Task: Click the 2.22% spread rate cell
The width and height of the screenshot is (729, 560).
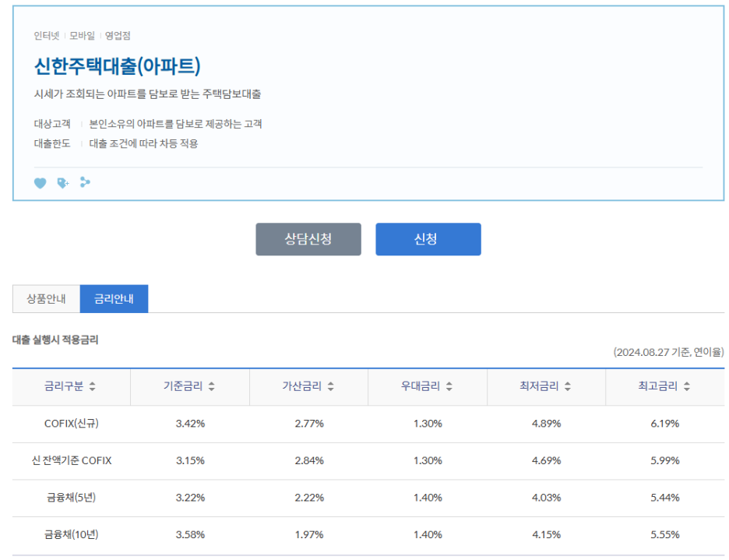Action: pos(309,498)
